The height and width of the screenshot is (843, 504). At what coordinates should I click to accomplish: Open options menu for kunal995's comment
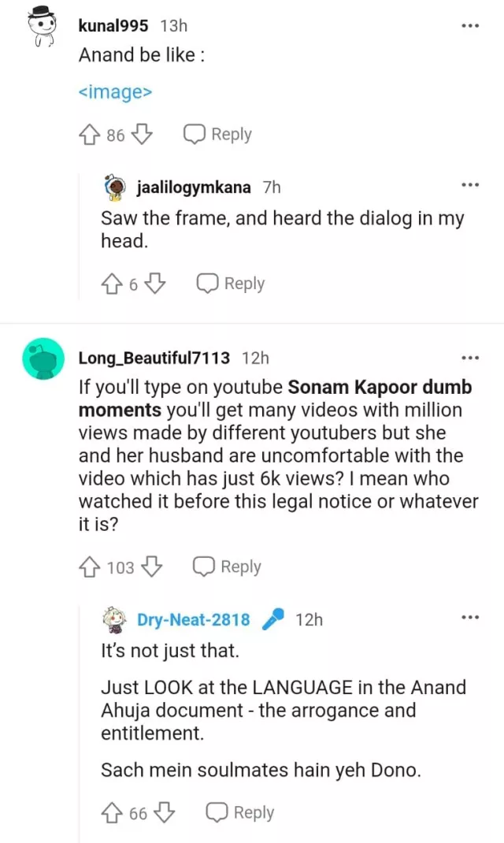click(469, 26)
